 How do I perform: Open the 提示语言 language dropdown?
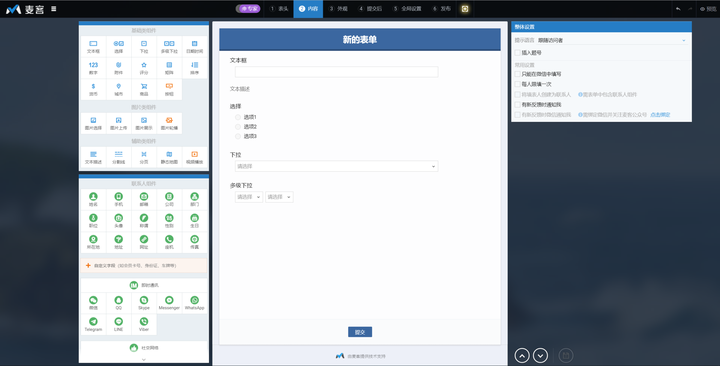click(612, 40)
